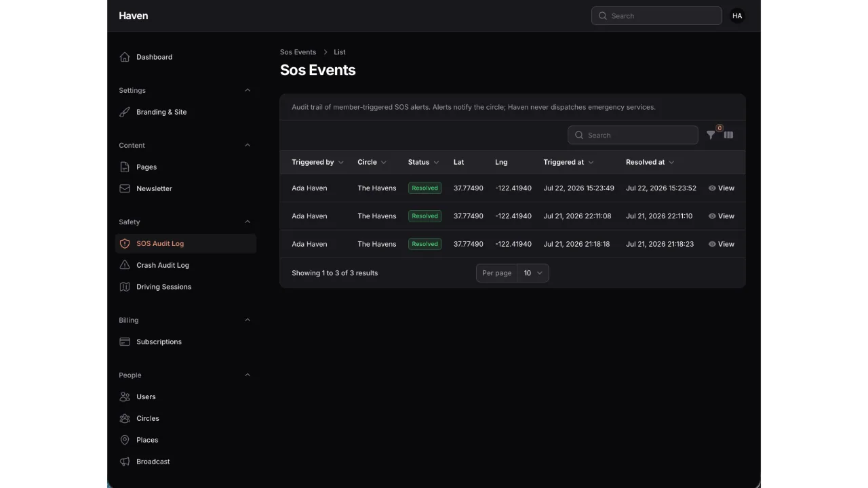Collapse the Settings sidebar group
Screen dimensions: 868x488
pyautogui.click(x=248, y=90)
